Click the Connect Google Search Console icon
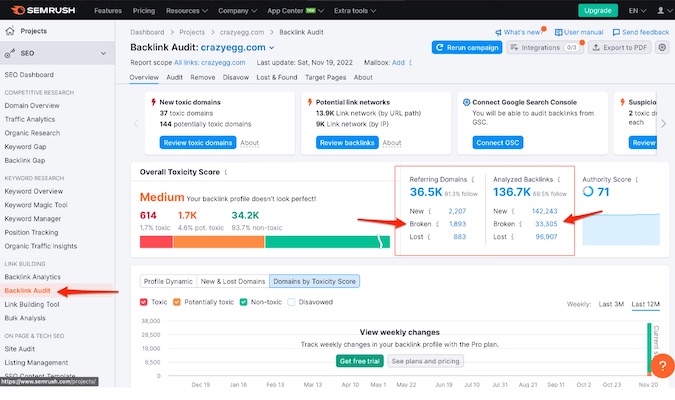This screenshot has height=400, width=675. [466, 102]
